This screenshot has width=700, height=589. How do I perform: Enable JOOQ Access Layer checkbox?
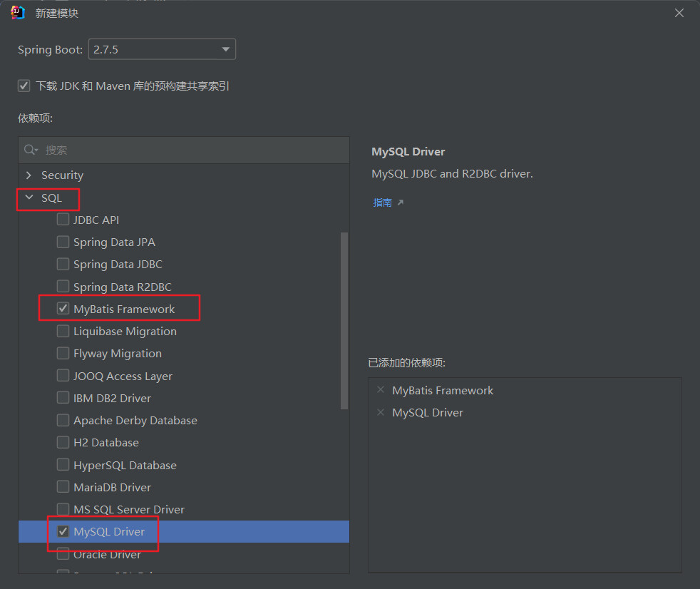(x=63, y=376)
